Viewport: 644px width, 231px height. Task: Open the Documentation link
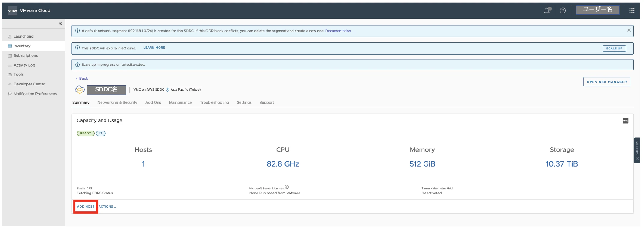point(338,31)
